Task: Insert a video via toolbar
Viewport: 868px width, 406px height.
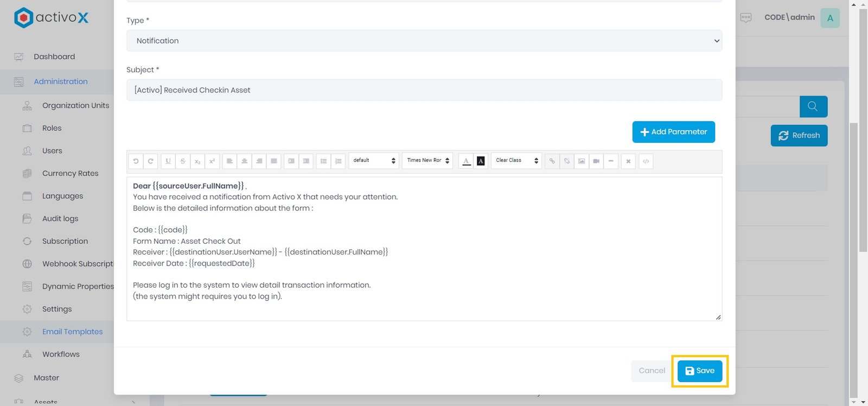Action: pos(596,161)
